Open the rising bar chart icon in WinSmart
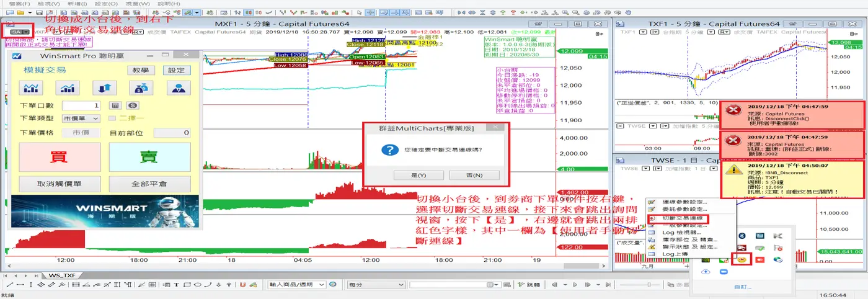The height and width of the screenshot is (299, 868). [x=68, y=87]
